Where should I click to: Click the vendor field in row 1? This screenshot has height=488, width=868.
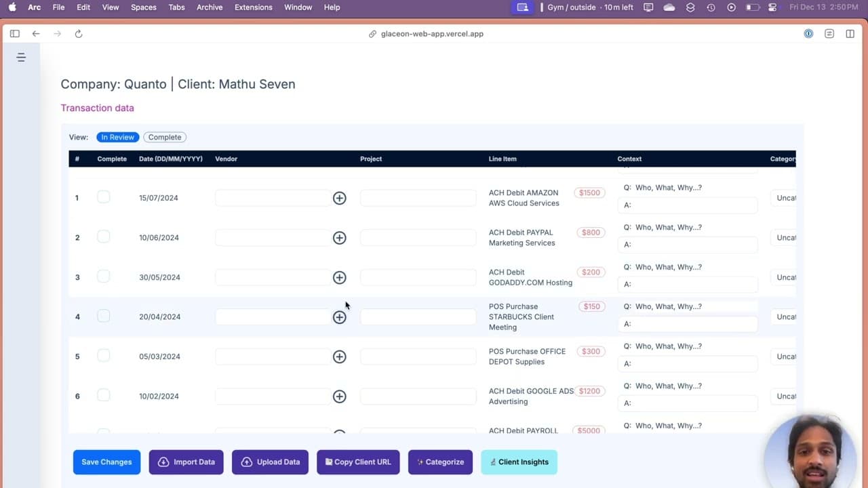273,198
